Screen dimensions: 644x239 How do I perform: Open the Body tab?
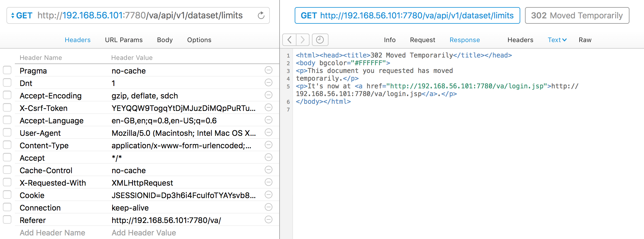tap(165, 40)
